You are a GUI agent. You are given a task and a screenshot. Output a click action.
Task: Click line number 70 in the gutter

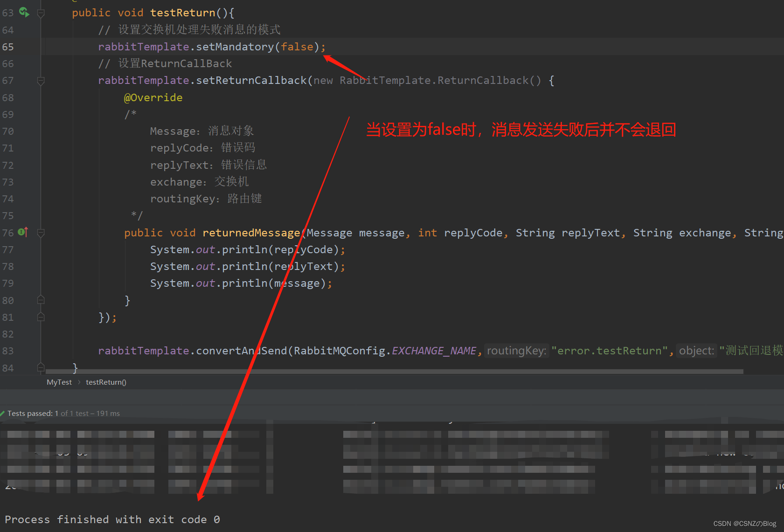click(8, 131)
